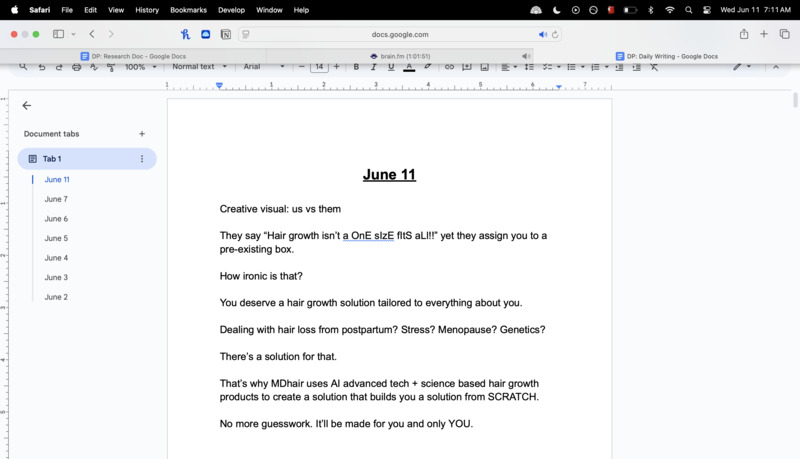Select Tab 1 in document tabs

[x=87, y=159]
